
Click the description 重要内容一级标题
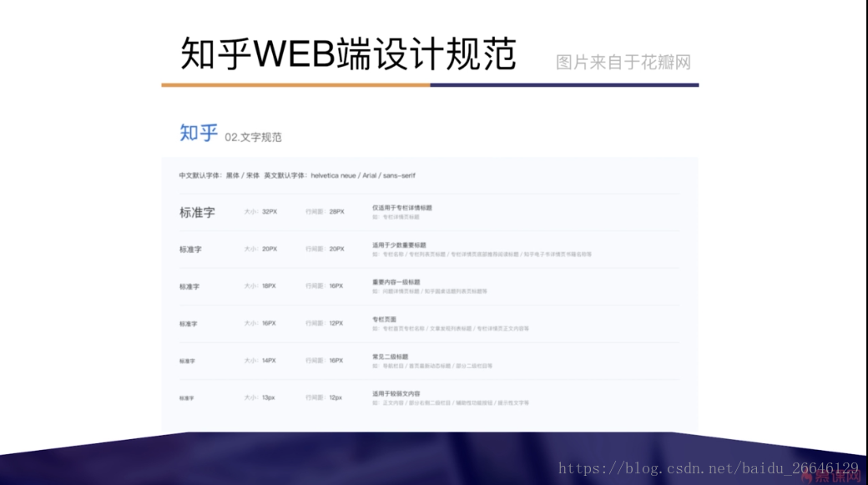coord(396,282)
